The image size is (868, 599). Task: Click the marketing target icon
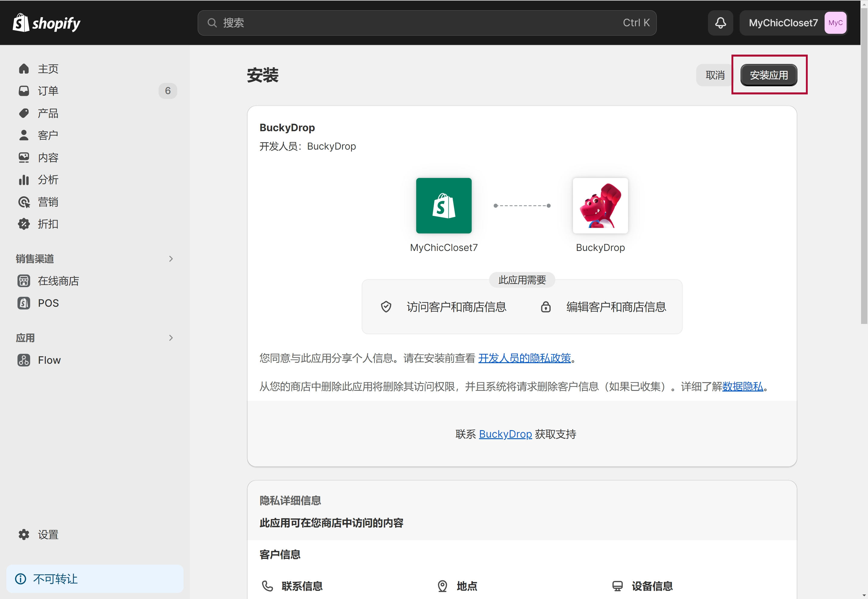coord(24,202)
